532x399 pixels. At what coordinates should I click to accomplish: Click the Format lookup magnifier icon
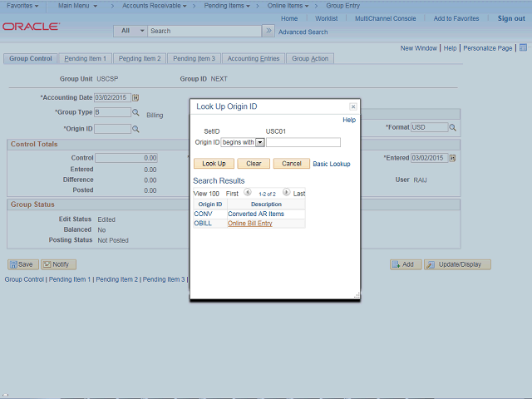click(x=453, y=128)
